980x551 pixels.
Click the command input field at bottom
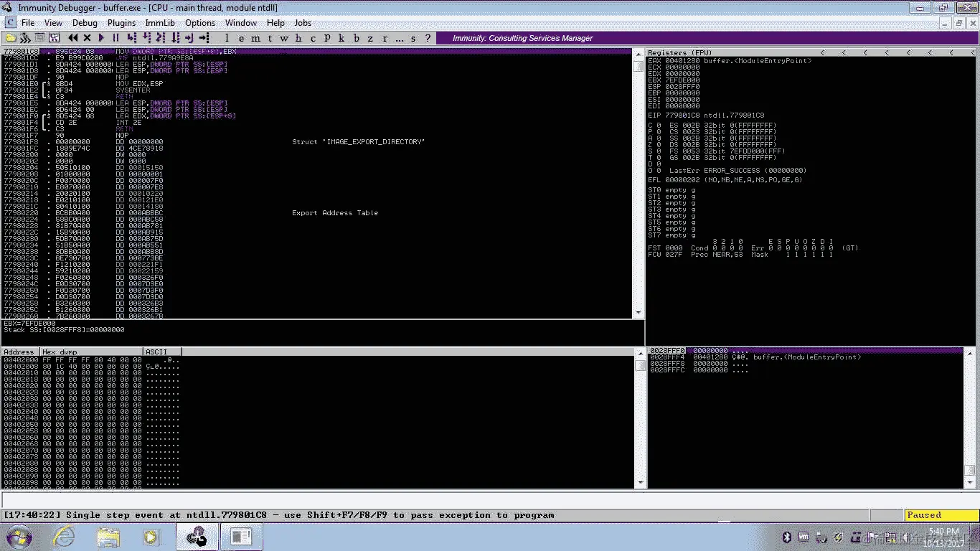tap(489, 500)
